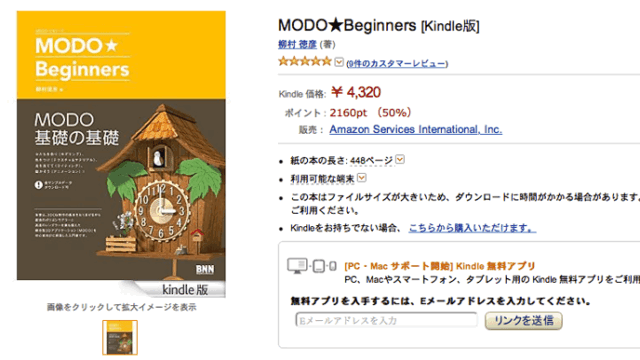Click the five-star rating icons
640x360 pixels.
(x=304, y=62)
